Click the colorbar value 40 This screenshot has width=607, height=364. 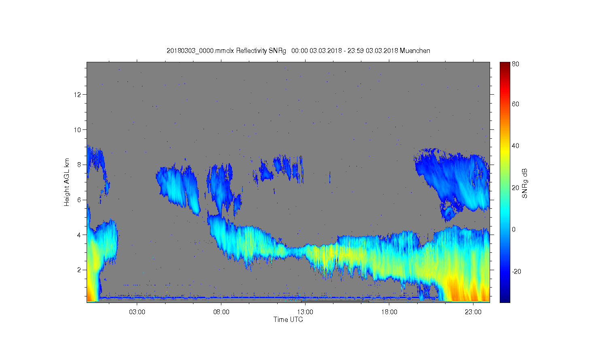pyautogui.click(x=516, y=146)
